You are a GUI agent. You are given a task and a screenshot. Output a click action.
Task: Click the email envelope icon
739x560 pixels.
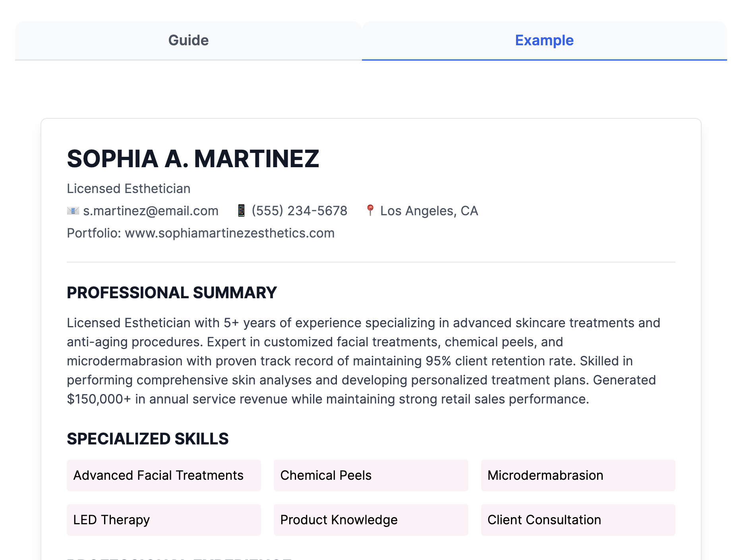point(73,210)
